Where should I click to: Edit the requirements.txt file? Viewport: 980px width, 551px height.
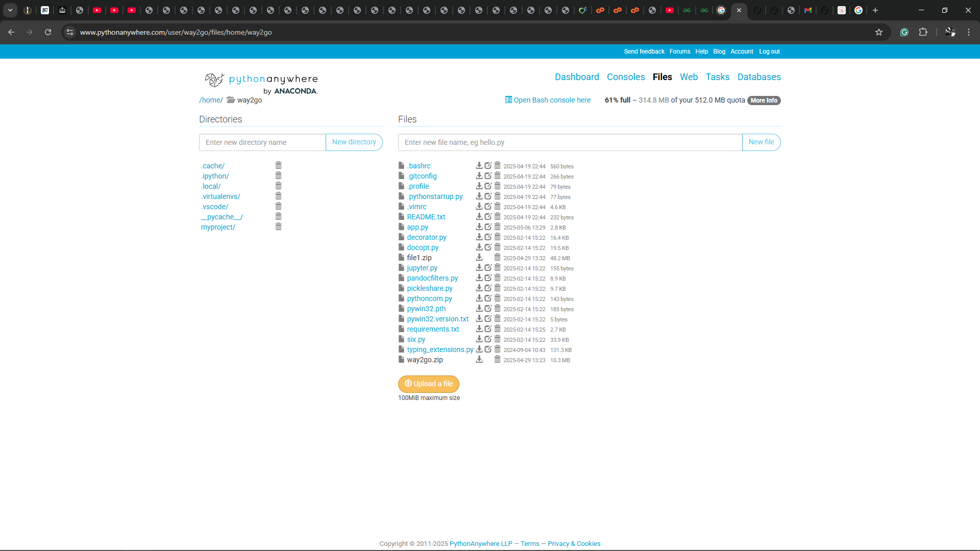tap(488, 329)
